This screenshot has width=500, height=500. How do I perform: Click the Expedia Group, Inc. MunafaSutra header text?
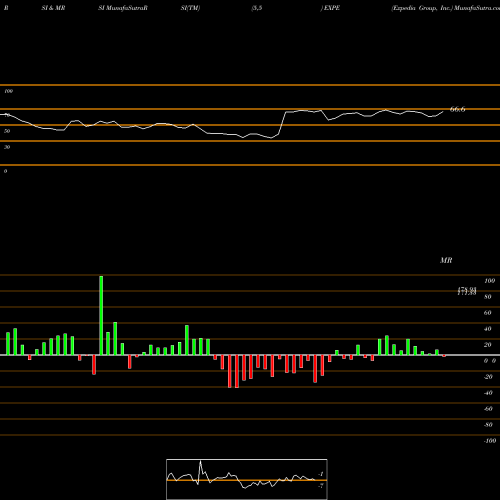tap(446, 8)
